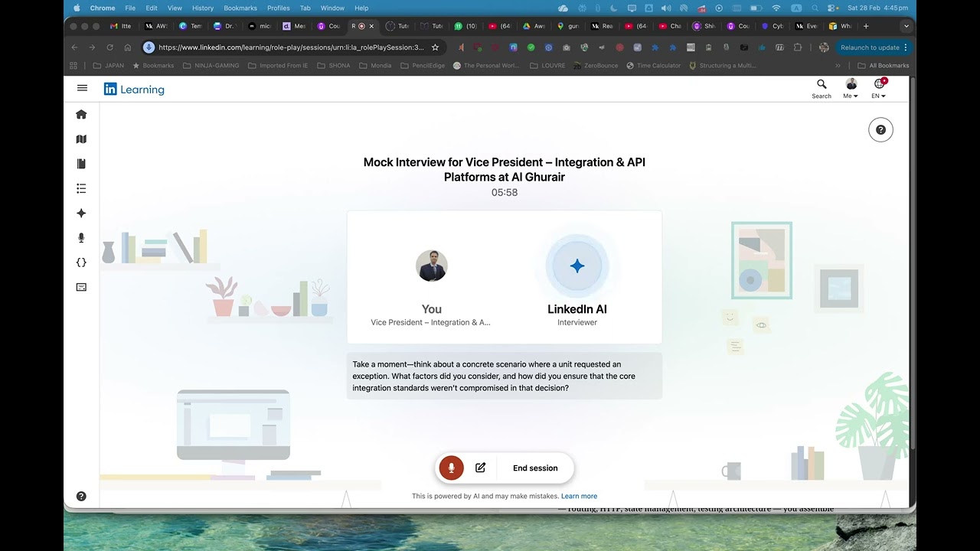Select the interviewer question text box
Image resolution: width=980 pixels, height=551 pixels.
point(505,376)
